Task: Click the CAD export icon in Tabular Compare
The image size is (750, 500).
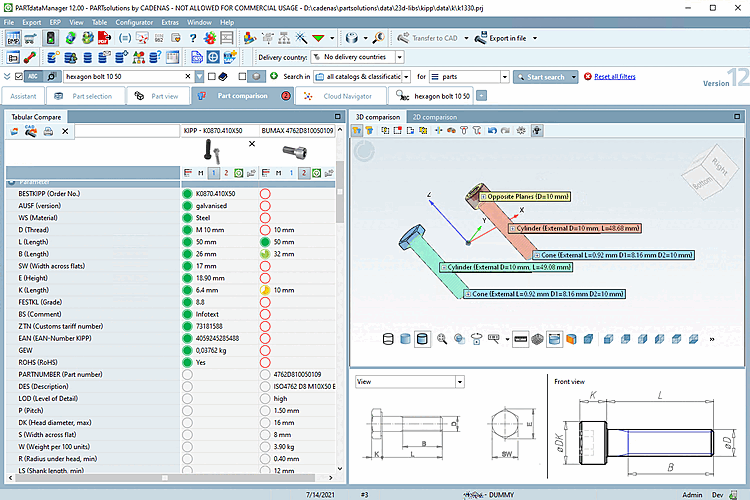Action: tap(30, 131)
